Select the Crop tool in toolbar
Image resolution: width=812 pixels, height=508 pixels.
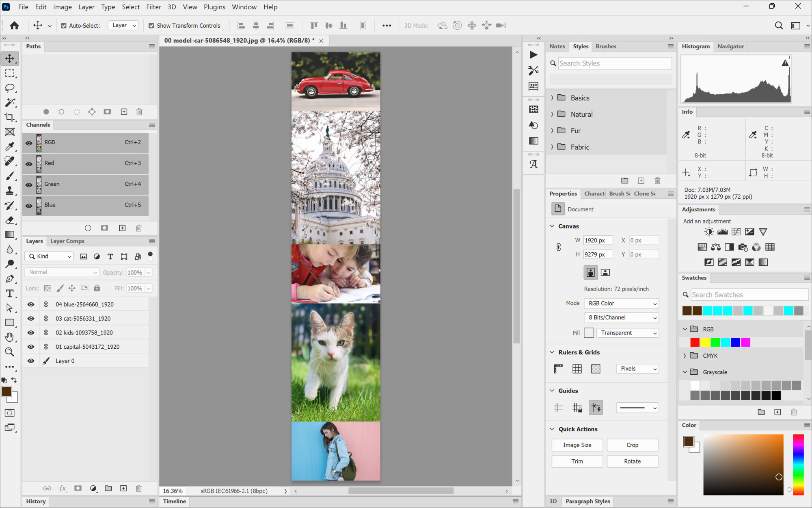pyautogui.click(x=10, y=117)
